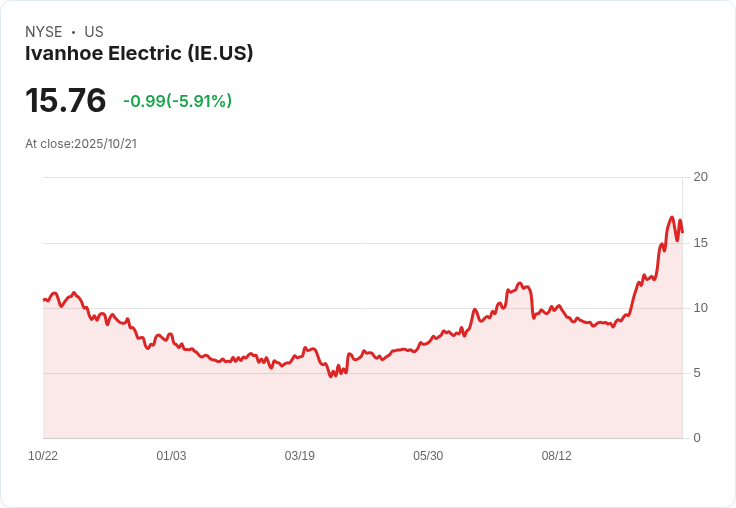Click the chart line's lowest dip below 5

[x=331, y=376]
